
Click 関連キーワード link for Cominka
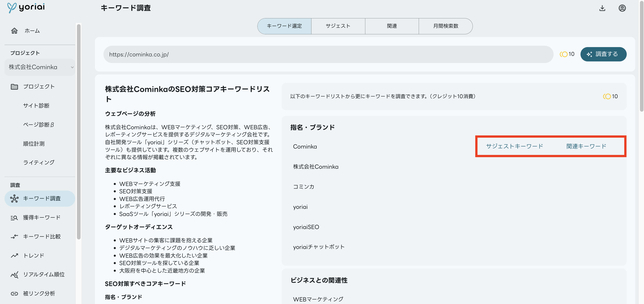586,146
